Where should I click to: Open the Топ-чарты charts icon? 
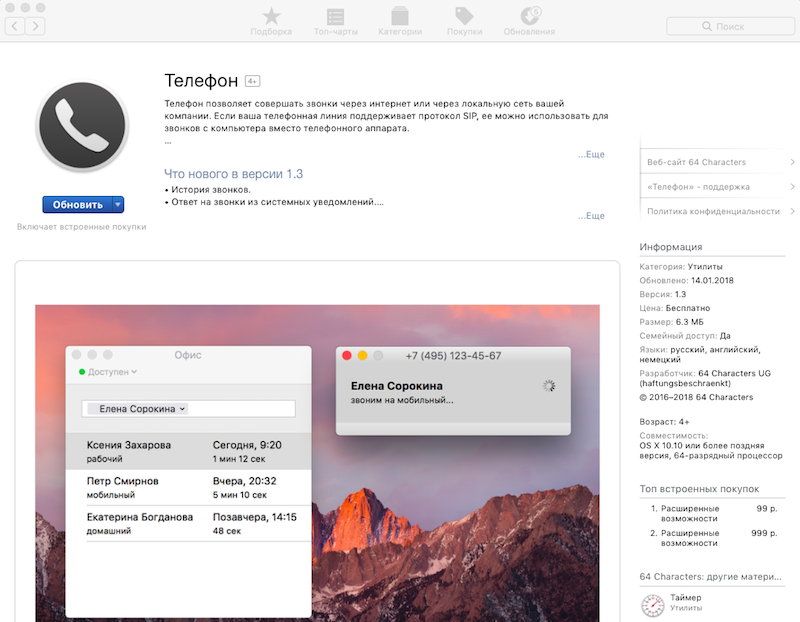tap(336, 16)
